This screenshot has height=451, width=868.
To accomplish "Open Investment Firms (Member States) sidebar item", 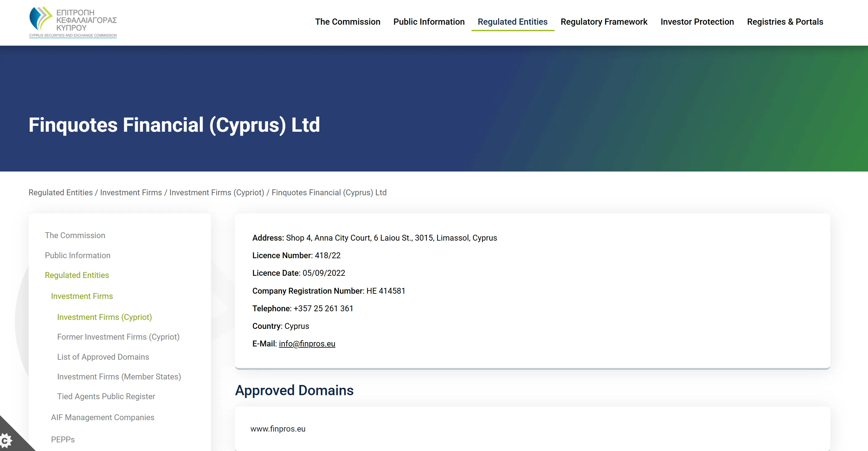I will tap(119, 377).
